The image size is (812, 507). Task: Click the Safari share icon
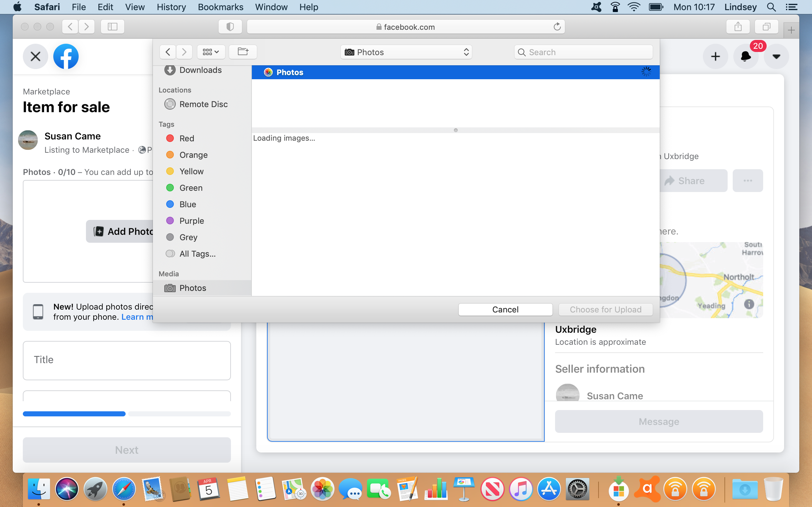[737, 27]
